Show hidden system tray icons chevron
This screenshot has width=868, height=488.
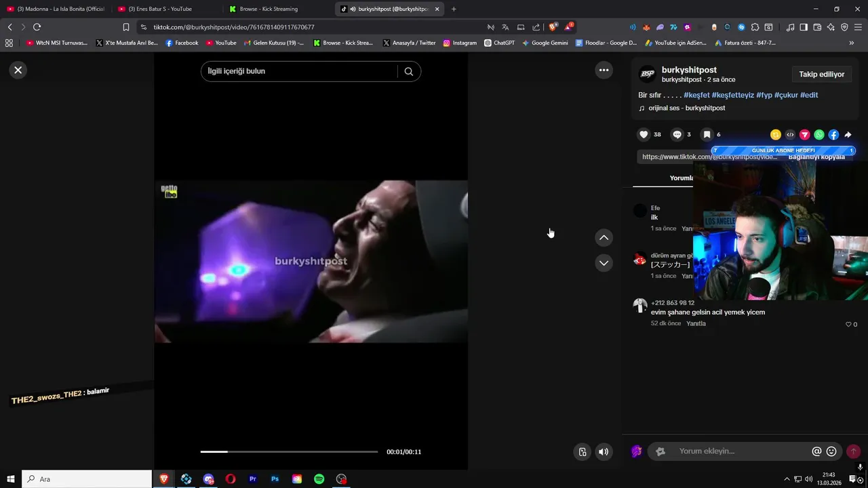(787, 479)
